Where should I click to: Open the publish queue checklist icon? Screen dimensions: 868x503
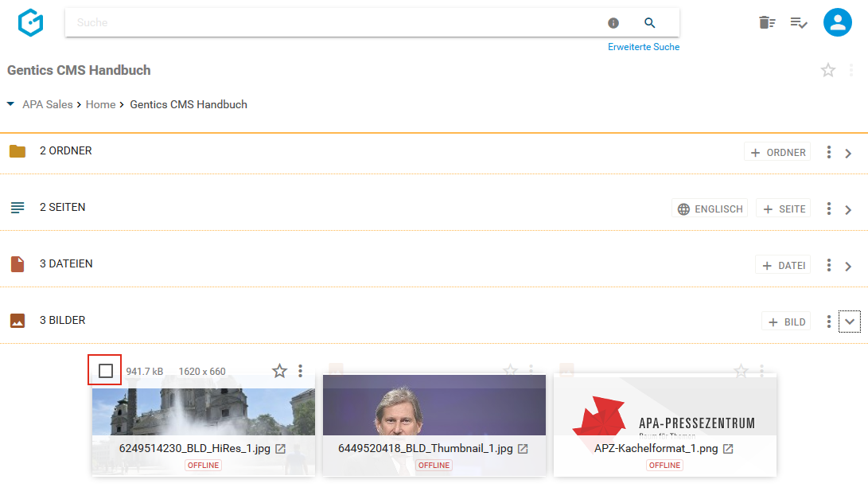pyautogui.click(x=799, y=23)
